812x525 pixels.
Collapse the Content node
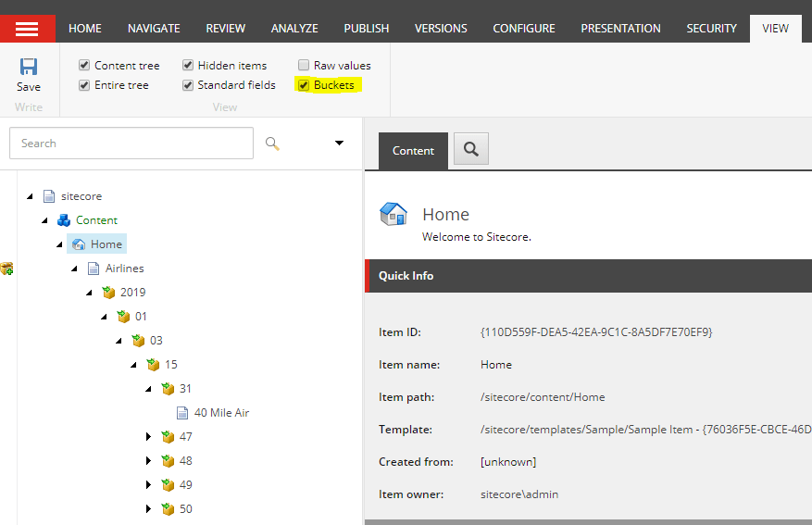tap(45, 220)
